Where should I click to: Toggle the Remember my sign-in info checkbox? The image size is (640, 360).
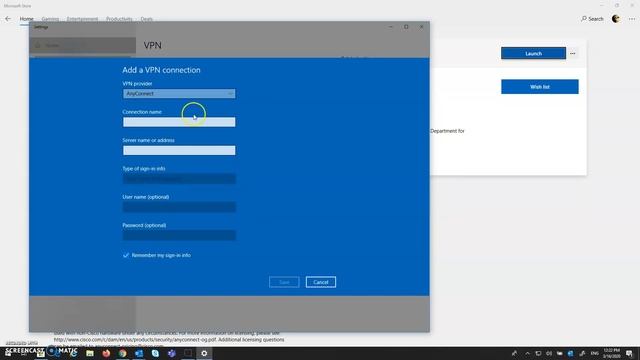click(126, 255)
